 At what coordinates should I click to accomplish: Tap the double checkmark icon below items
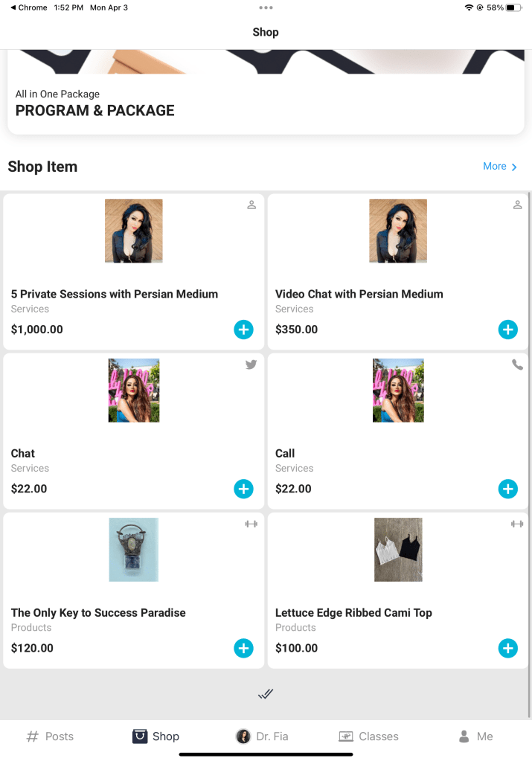coord(266,694)
